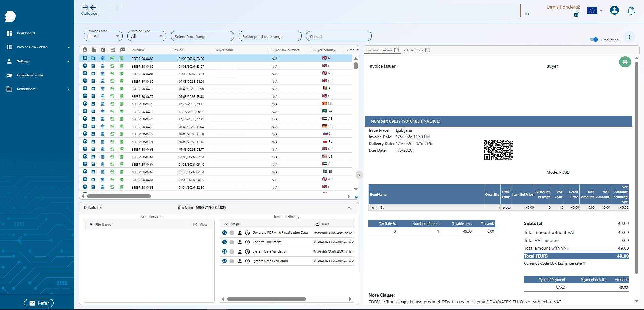This screenshot has height=310, width=644.
Task: Click the Collapse arrows at the top left
Action: coord(89,8)
